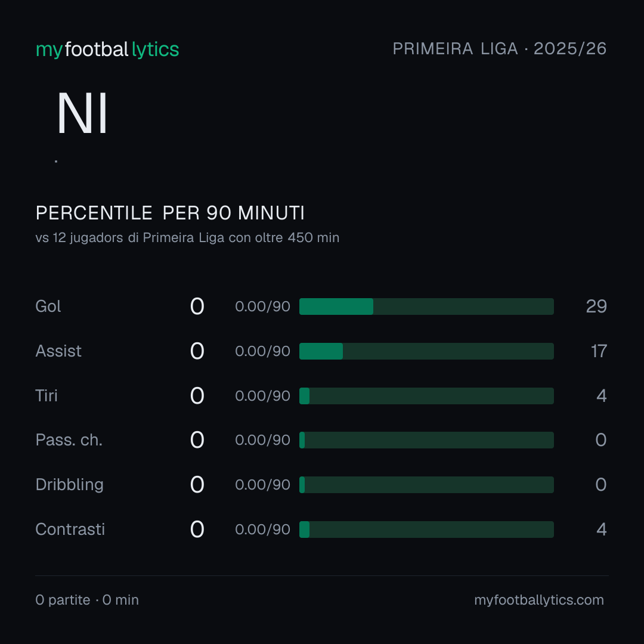Click the 0 partite · 0 min footer
This screenshot has height=644, width=644.
tap(87, 600)
